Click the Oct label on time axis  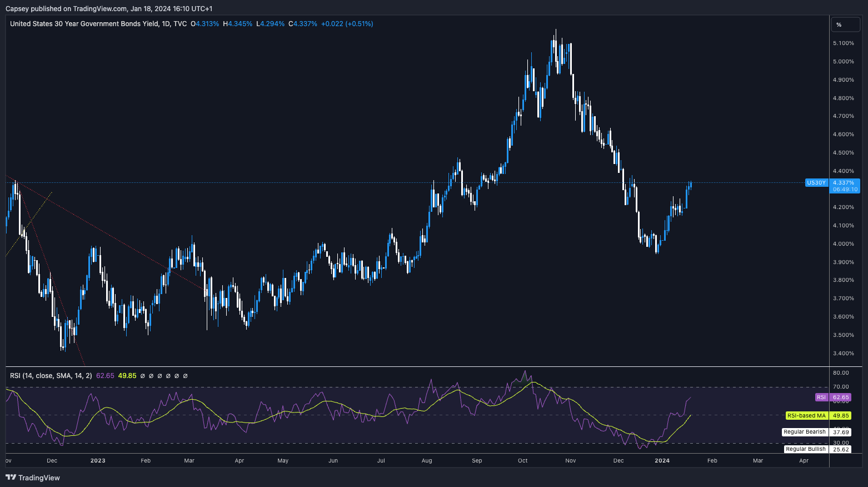tap(522, 460)
